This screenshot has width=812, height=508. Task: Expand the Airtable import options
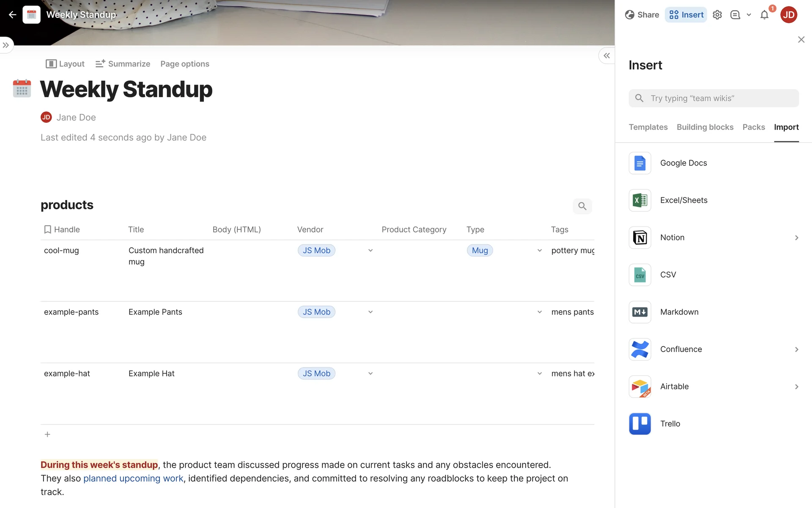(796, 387)
